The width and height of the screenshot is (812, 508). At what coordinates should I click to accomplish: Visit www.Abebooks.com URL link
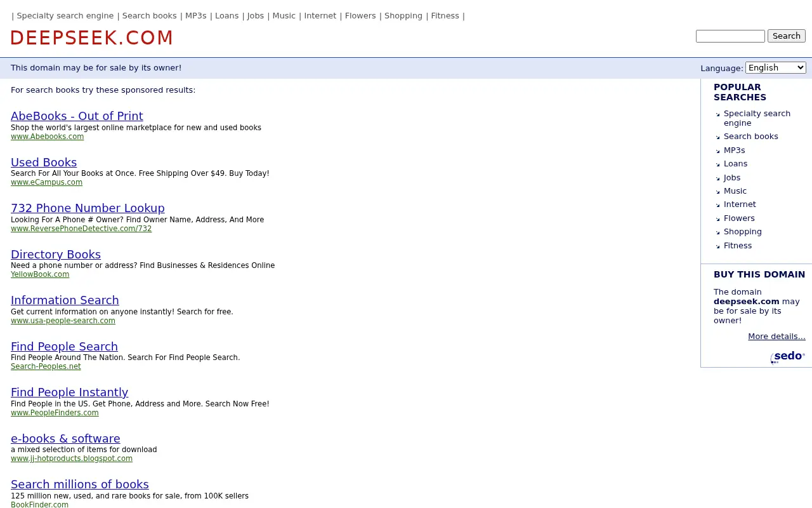coord(47,137)
